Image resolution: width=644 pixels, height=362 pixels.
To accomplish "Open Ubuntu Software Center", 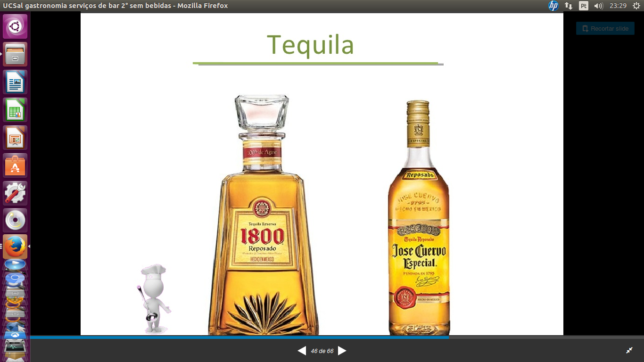I will pos(15,166).
